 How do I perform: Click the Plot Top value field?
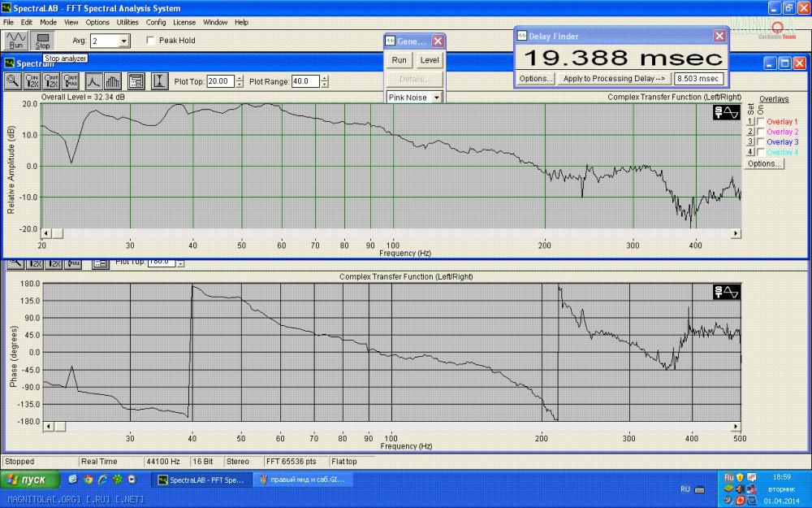tap(220, 81)
